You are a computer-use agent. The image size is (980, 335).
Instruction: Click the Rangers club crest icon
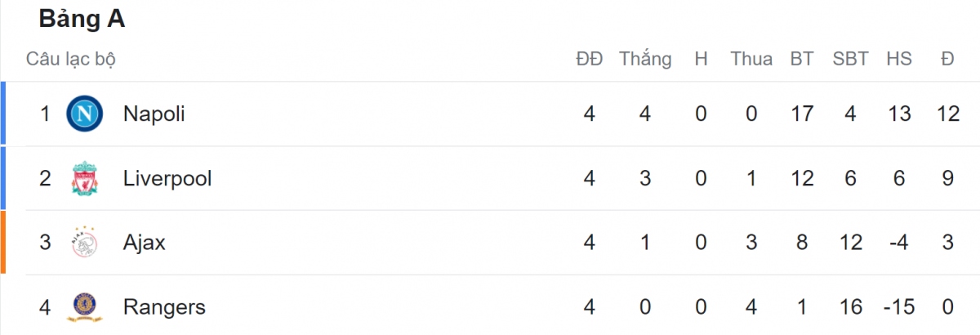point(84,307)
